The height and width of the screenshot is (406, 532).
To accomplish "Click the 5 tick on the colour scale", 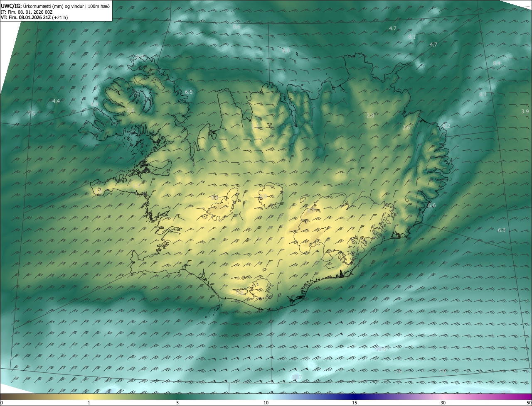I will pos(177,403).
